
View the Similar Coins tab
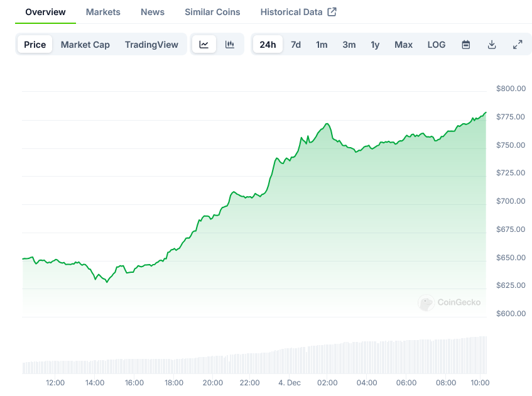(212, 12)
